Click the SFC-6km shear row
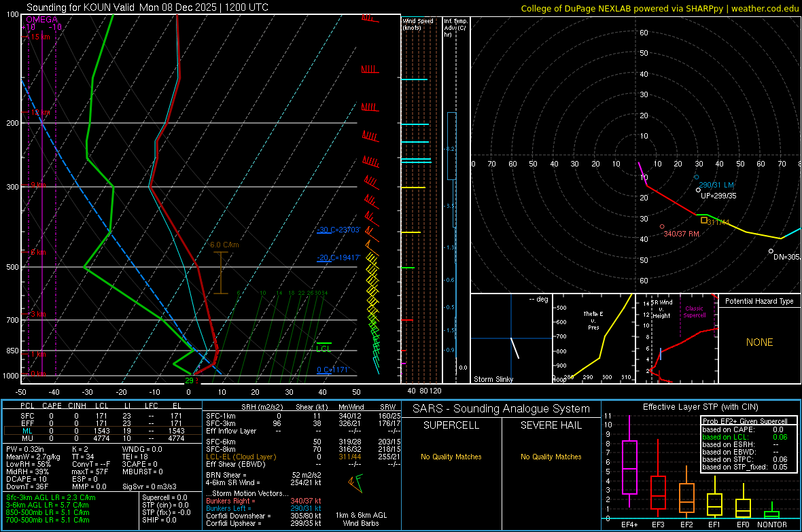This screenshot has height=532, width=802. tap(303, 442)
